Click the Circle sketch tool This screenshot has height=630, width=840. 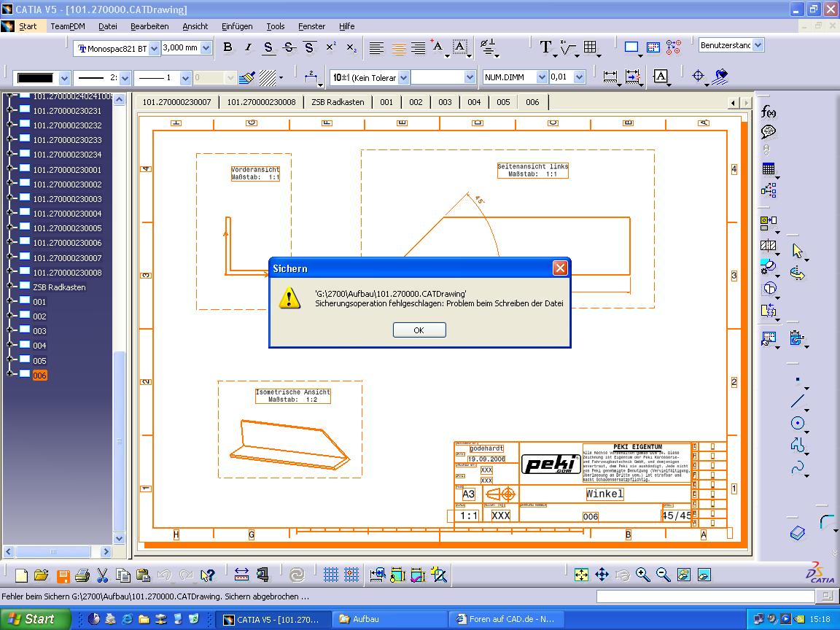point(798,423)
